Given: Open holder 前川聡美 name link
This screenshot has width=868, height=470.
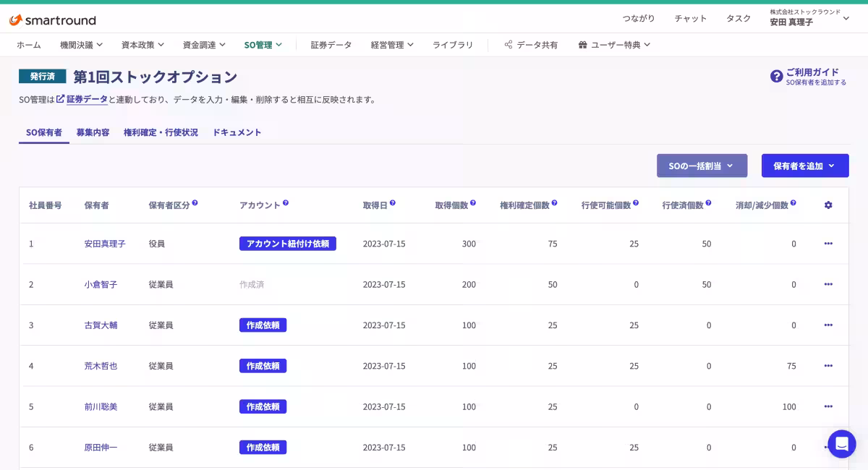Looking at the screenshot, I should 101,406.
